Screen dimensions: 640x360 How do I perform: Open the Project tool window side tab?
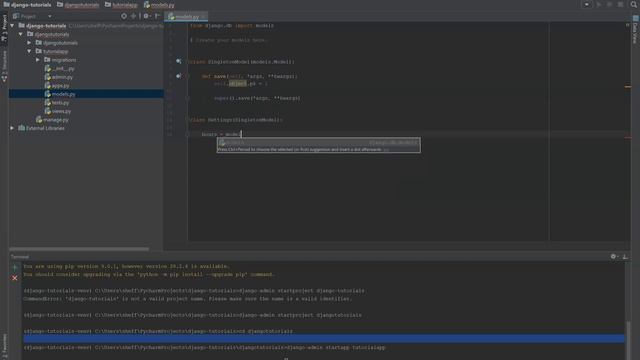click(x=4, y=29)
